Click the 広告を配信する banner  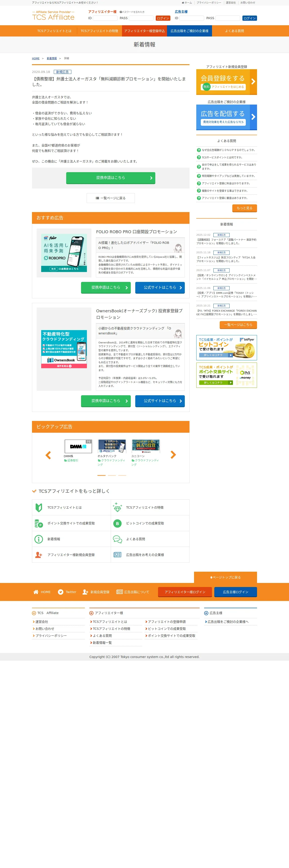226,117
